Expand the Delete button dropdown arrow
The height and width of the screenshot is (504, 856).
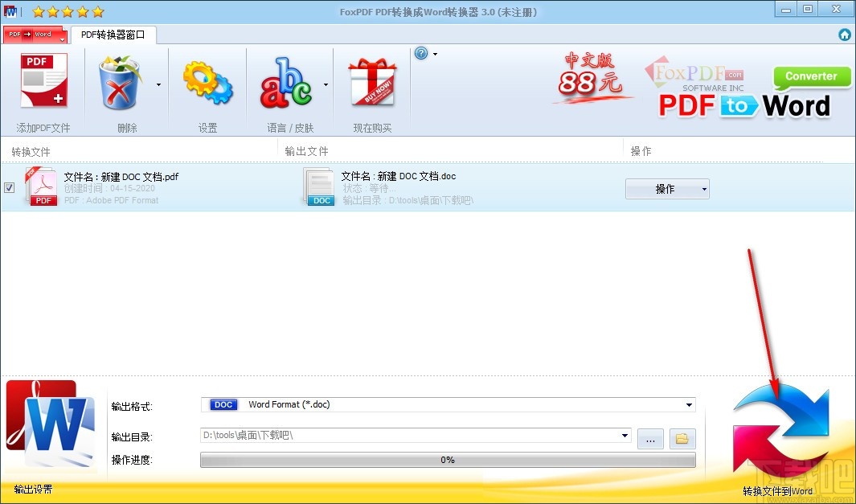click(158, 84)
